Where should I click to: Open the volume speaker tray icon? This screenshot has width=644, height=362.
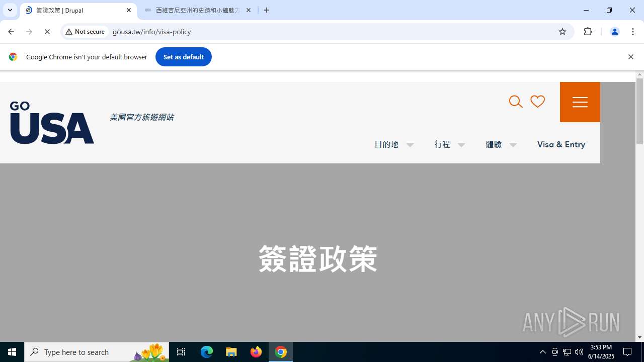579,352
